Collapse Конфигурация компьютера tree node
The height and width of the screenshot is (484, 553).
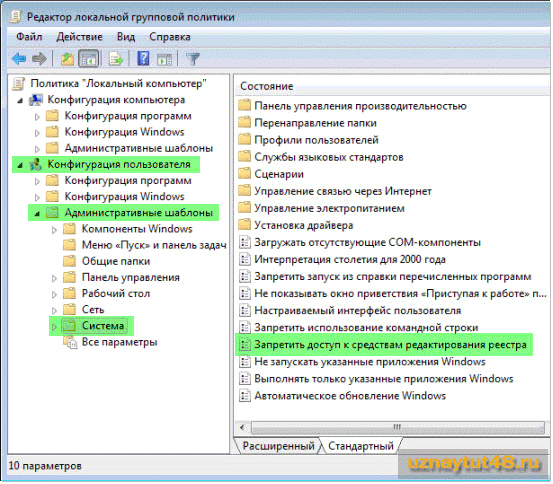pos(20,101)
